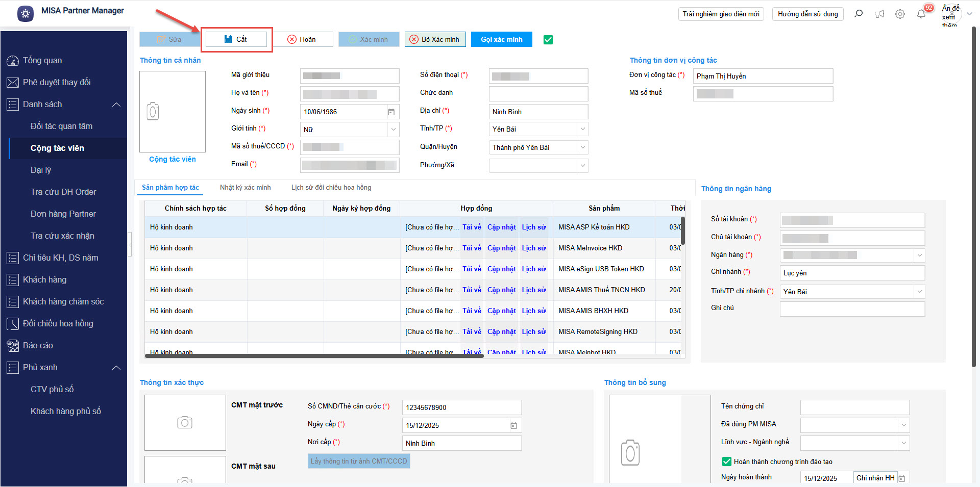Viewport: 980px width, 487px height.
Task: Open the Giới tính dropdown
Action: tap(393, 130)
